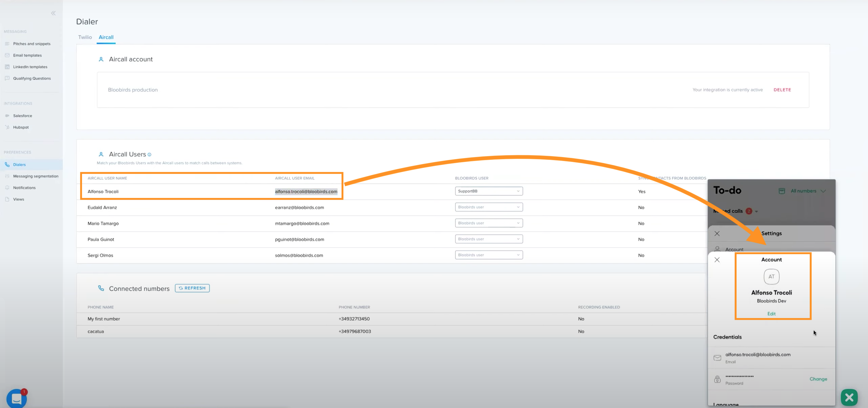Click the LinkedIn templates icon

[7, 67]
